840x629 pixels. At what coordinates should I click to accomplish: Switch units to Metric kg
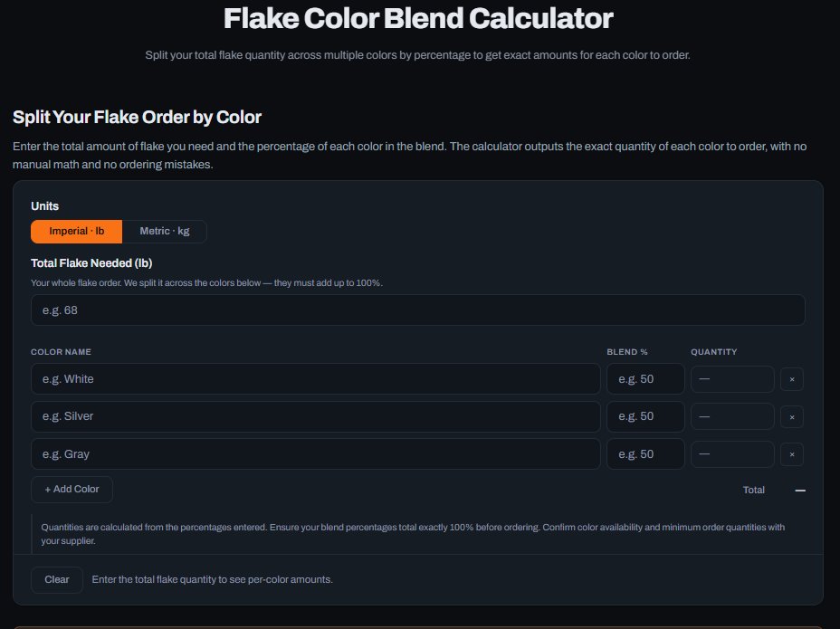165,232
